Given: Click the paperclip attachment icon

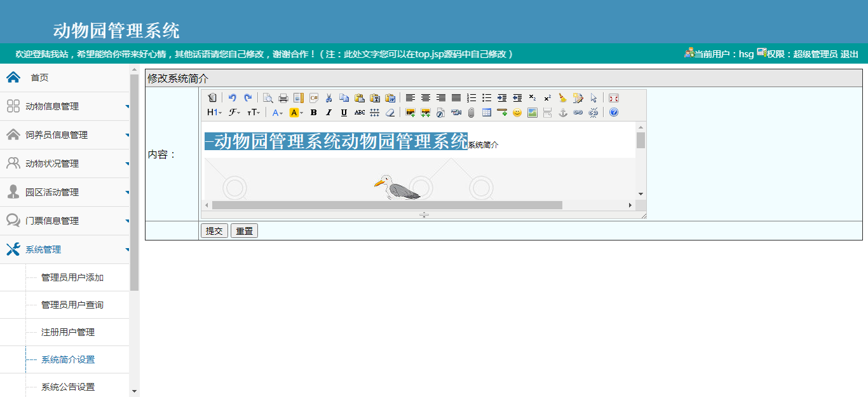Looking at the screenshot, I should [x=471, y=113].
